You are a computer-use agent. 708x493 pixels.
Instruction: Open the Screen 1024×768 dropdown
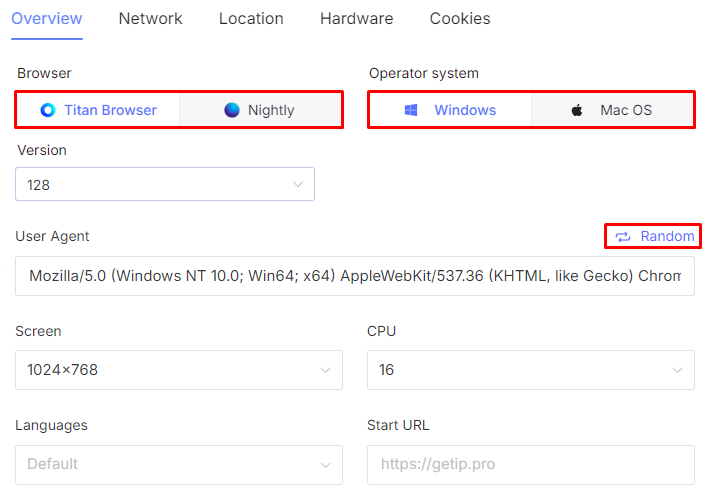pyautogui.click(x=179, y=370)
